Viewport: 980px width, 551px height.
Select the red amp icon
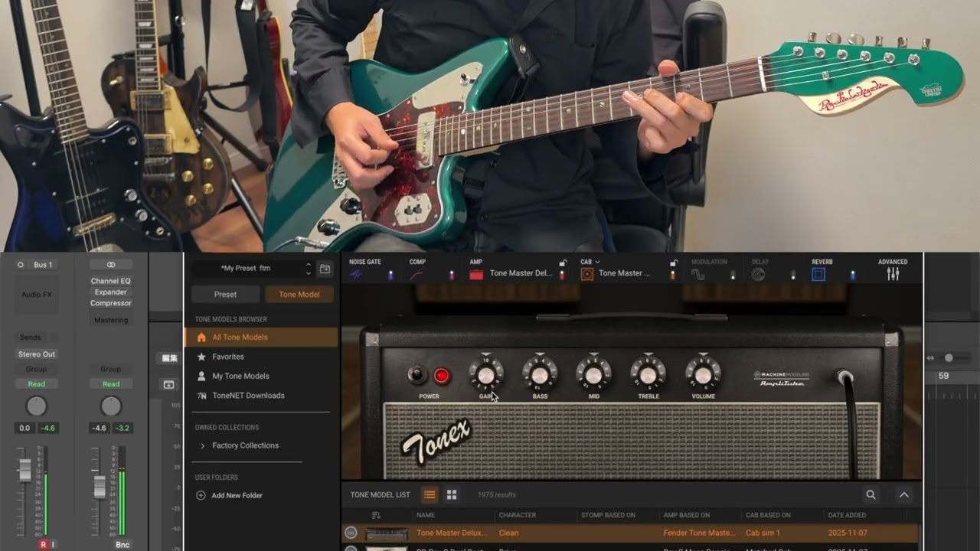tap(476, 274)
